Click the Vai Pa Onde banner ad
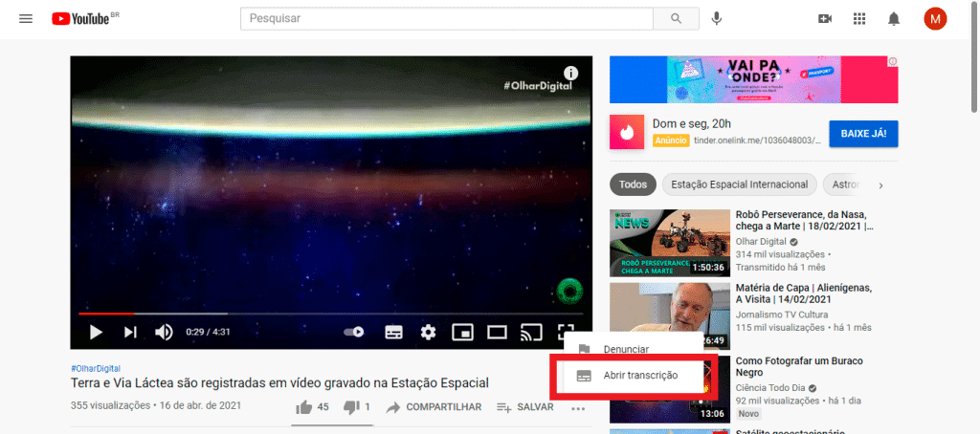The height and width of the screenshot is (434, 980). [754, 79]
